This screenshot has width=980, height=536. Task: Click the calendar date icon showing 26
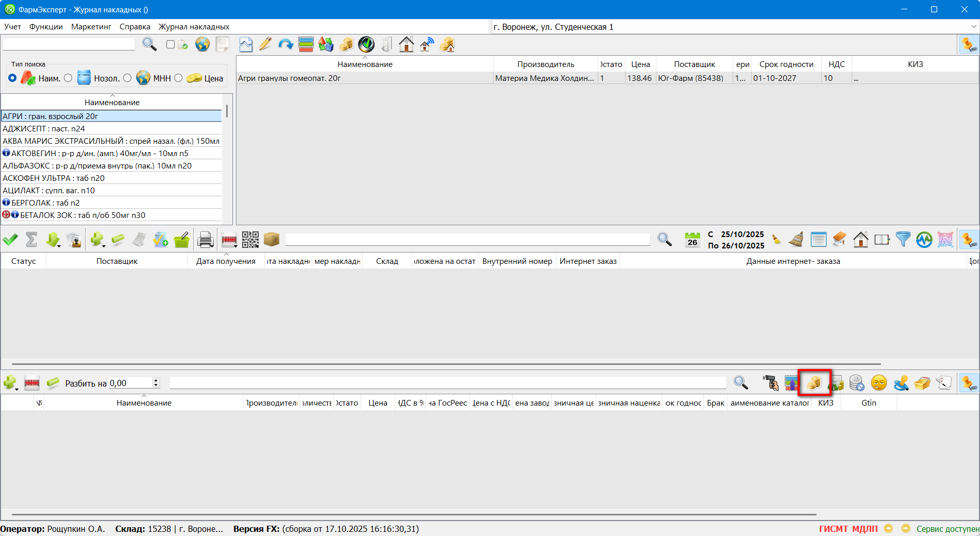click(692, 240)
